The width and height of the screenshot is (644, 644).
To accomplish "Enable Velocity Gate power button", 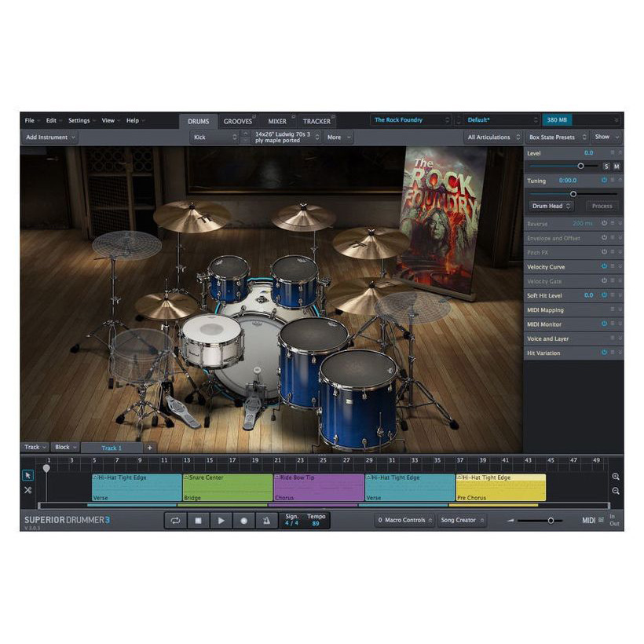I will (x=604, y=281).
